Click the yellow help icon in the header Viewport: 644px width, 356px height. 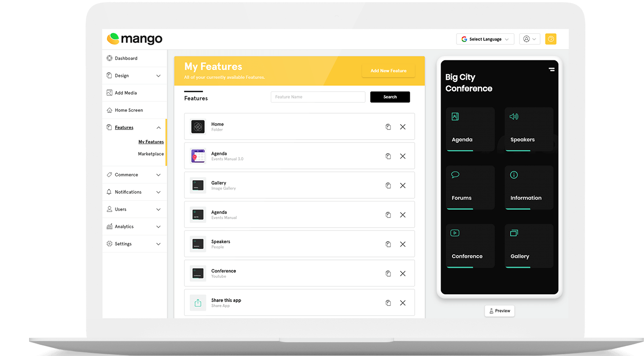551,39
